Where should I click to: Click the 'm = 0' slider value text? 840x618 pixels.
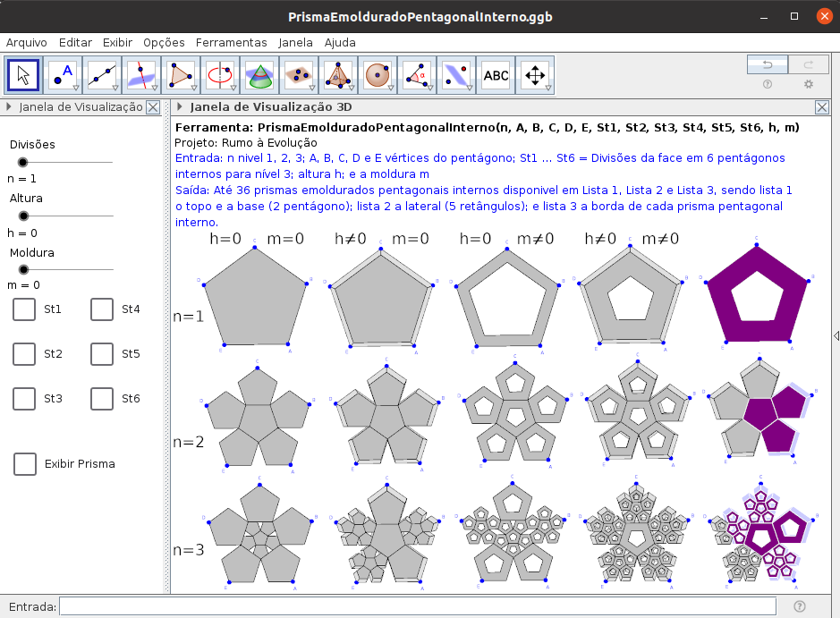click(x=23, y=285)
